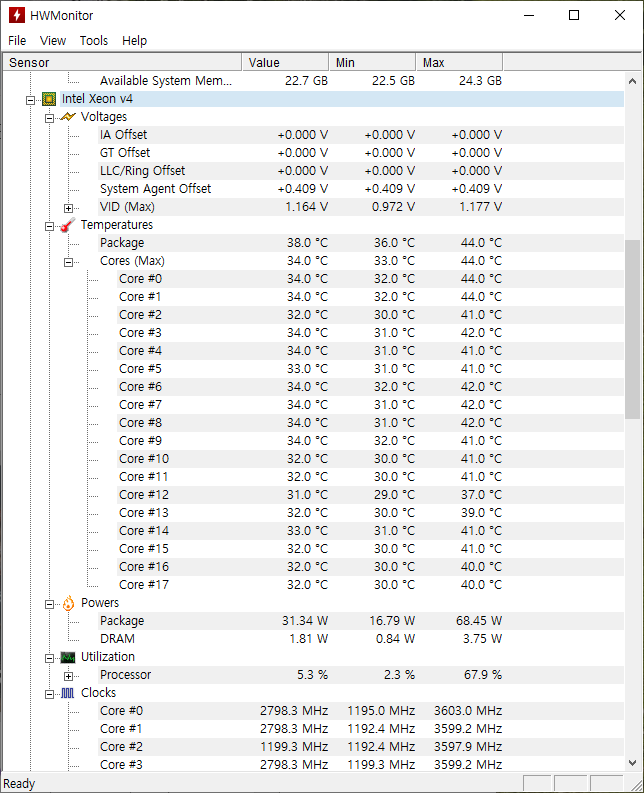
Task: Click the Sensor column header
Action: coord(122,62)
